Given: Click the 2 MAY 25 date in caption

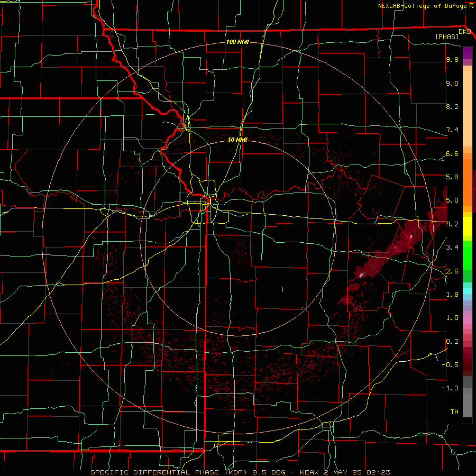Looking at the screenshot, I should [x=343, y=472].
